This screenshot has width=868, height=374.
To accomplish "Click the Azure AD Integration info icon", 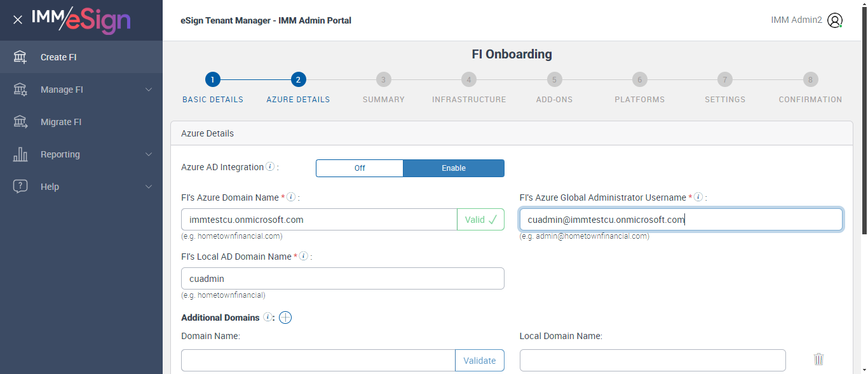I will tap(270, 167).
